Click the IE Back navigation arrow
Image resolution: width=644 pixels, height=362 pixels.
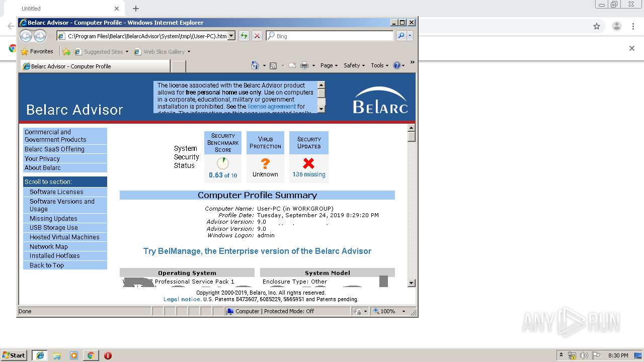(x=26, y=36)
